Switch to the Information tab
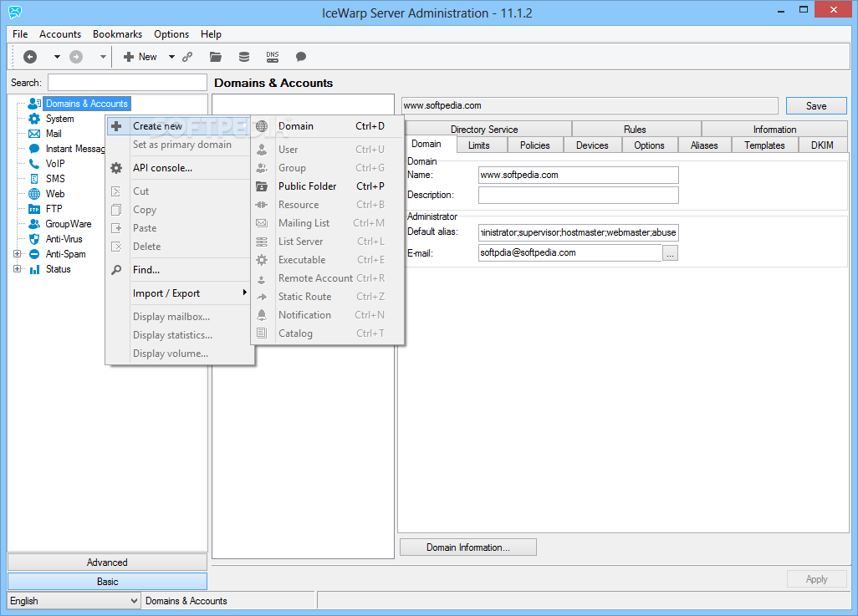The height and width of the screenshot is (616, 858). pos(774,129)
